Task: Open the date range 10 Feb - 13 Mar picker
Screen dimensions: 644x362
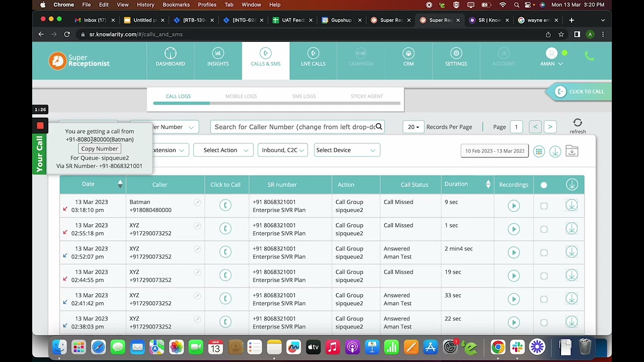Action: point(495,151)
